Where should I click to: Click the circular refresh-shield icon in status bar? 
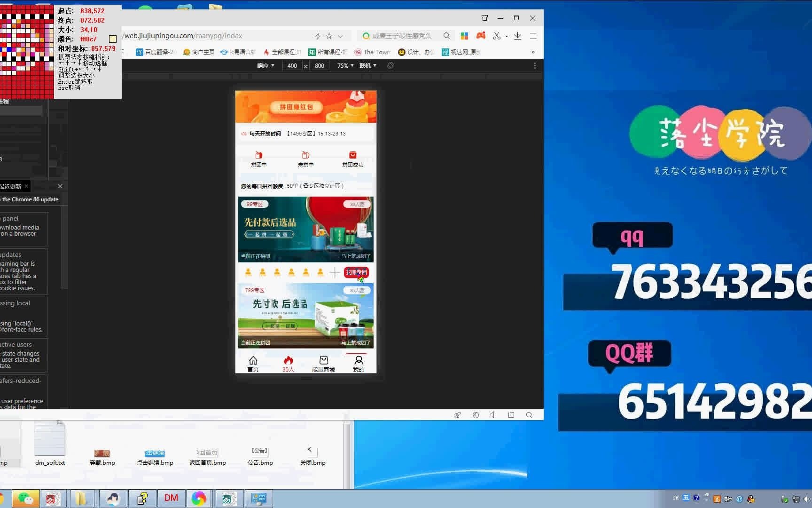click(476, 415)
